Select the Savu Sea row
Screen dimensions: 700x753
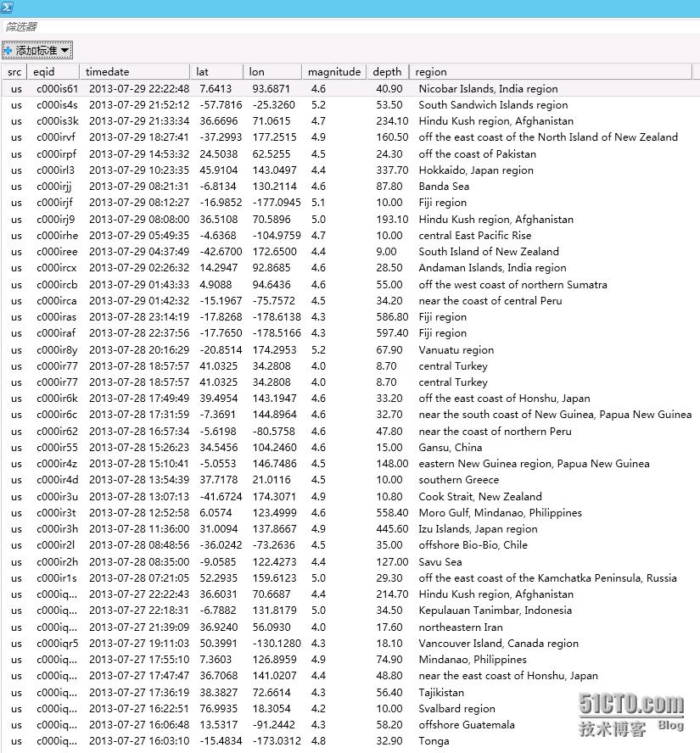[350, 562]
